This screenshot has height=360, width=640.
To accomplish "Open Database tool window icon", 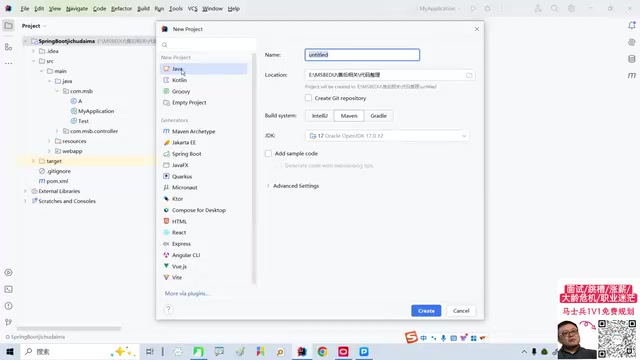I will [632, 59].
